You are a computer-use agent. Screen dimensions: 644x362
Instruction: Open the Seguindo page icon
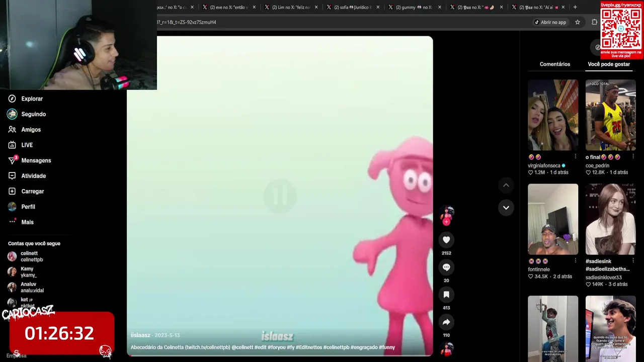[x=12, y=114]
